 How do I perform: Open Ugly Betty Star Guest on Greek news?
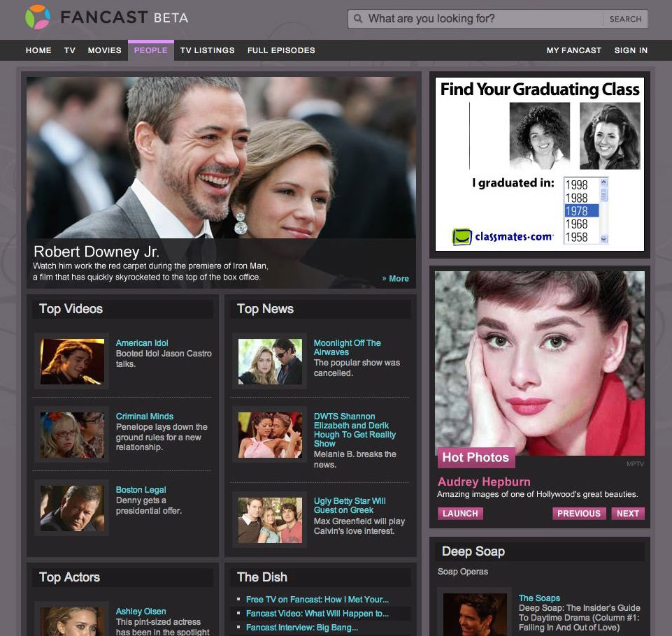pos(350,505)
